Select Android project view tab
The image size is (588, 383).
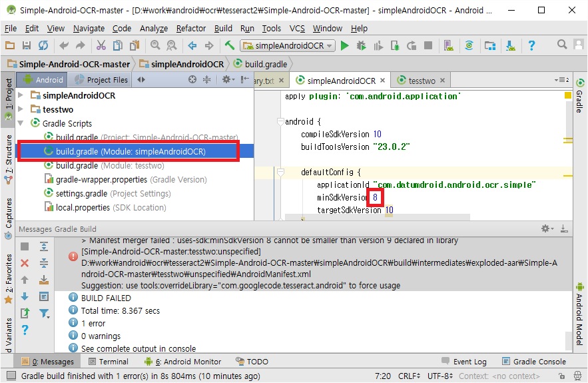coord(43,79)
